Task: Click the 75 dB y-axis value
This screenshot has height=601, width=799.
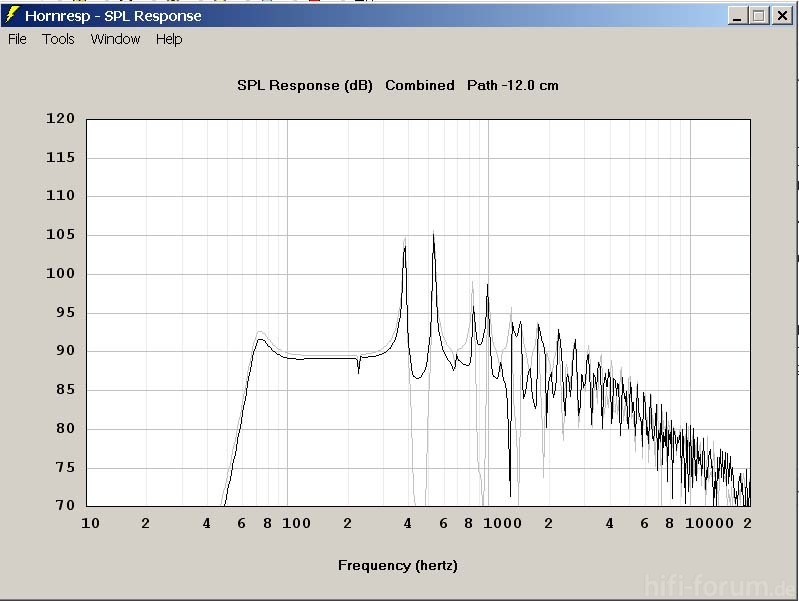Action: [65, 467]
